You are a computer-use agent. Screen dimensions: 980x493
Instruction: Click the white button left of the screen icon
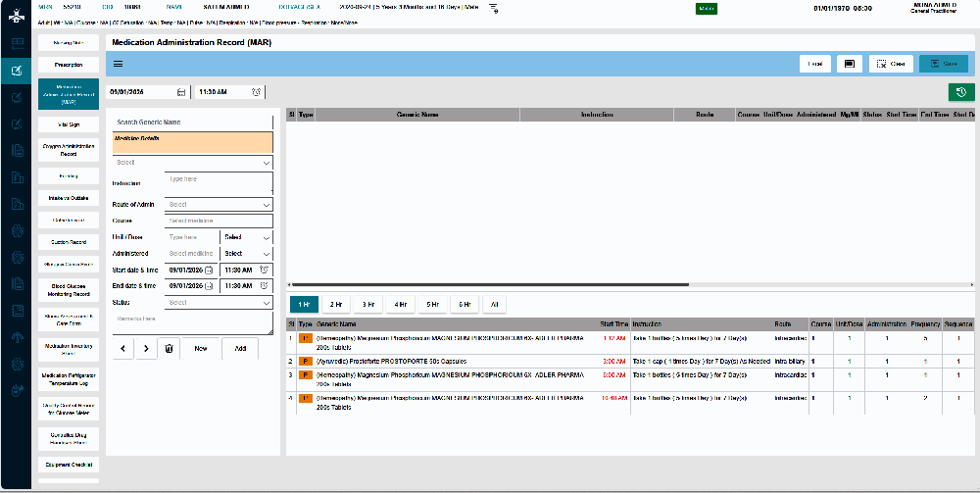click(x=815, y=64)
